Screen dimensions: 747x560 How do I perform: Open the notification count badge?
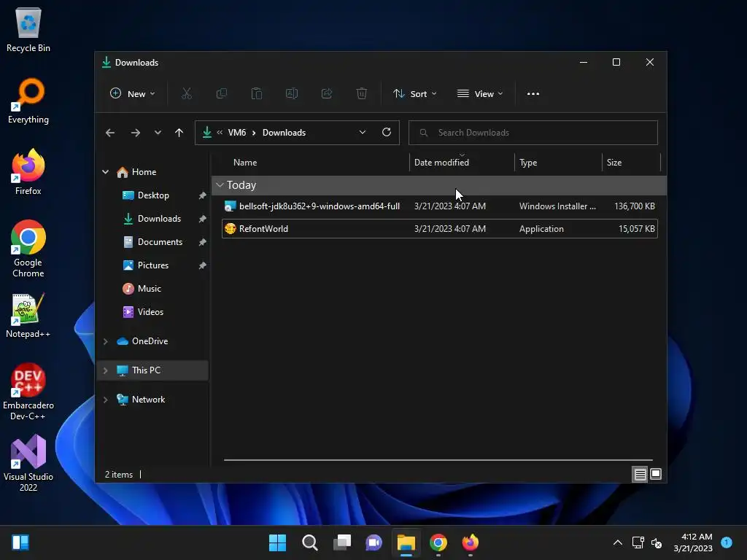coord(727,542)
